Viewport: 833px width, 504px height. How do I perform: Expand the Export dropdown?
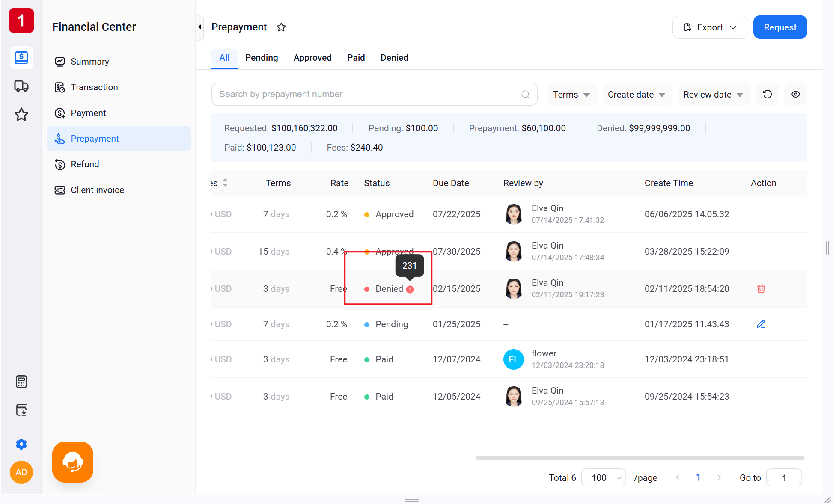[710, 27]
